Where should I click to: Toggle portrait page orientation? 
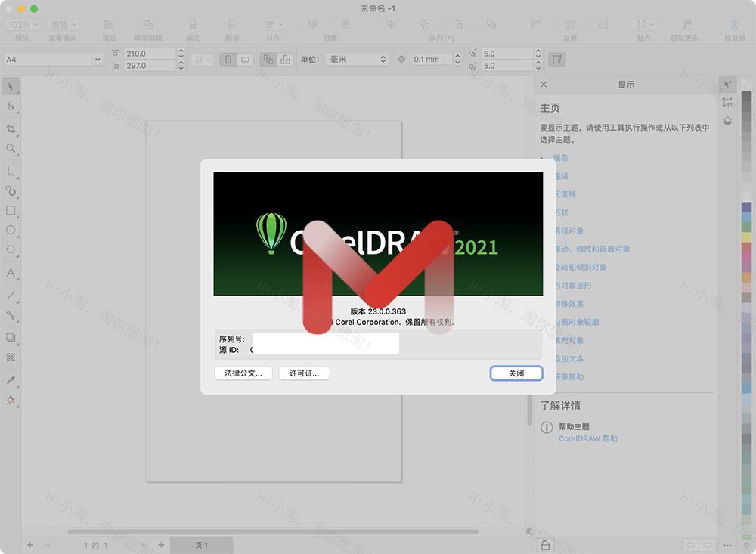click(x=228, y=59)
